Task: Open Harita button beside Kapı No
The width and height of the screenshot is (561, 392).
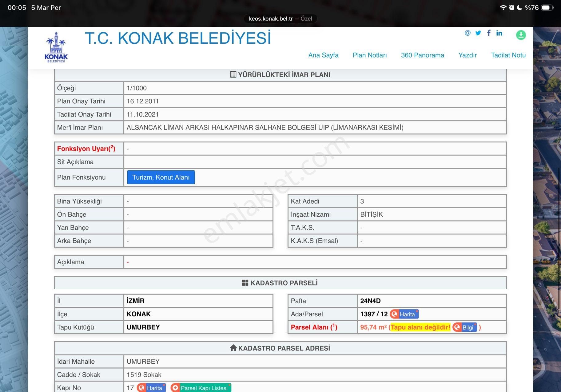Action: click(x=151, y=388)
